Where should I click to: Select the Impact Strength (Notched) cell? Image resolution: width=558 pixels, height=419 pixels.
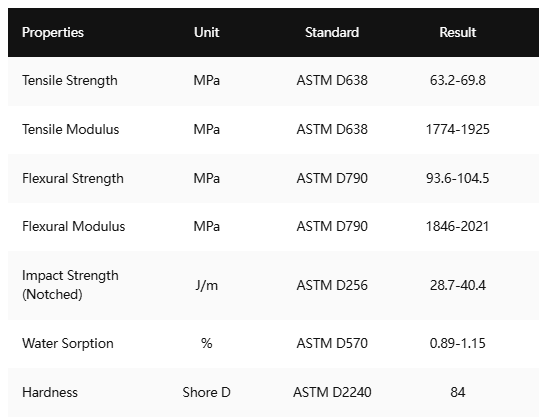tap(70, 285)
